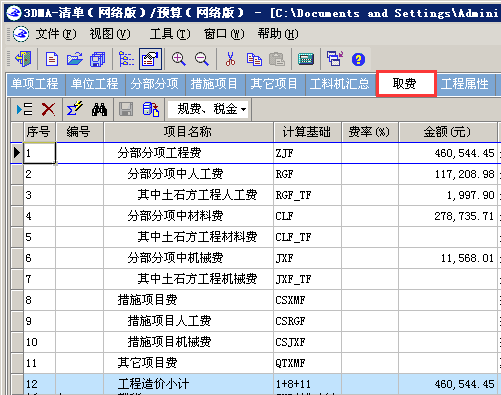Search with the binoculars icon
The height and width of the screenshot is (395, 501).
click(x=99, y=109)
